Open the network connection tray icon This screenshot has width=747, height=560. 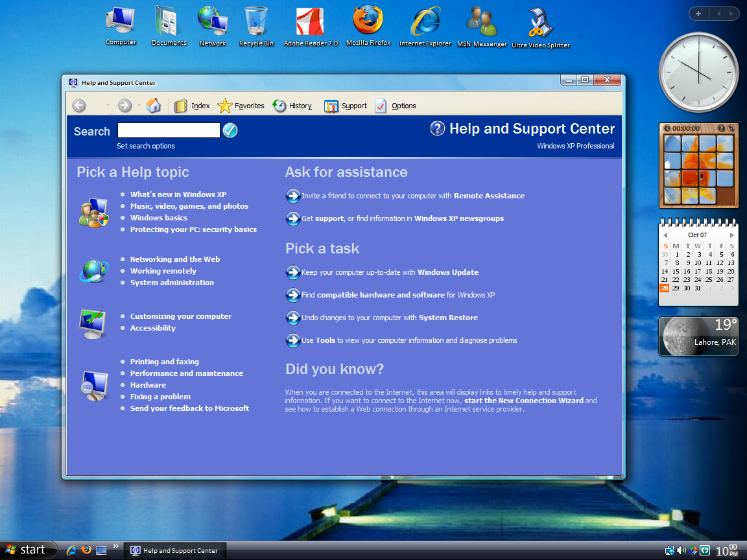669,550
